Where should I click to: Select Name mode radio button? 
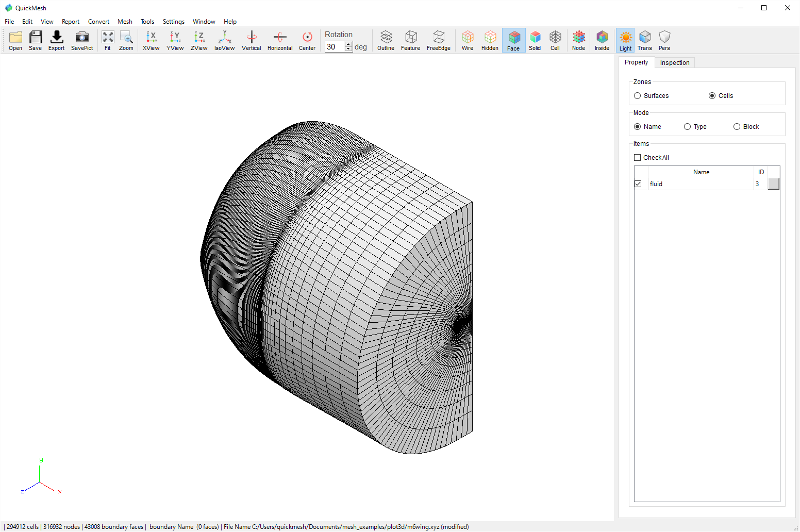pos(638,127)
